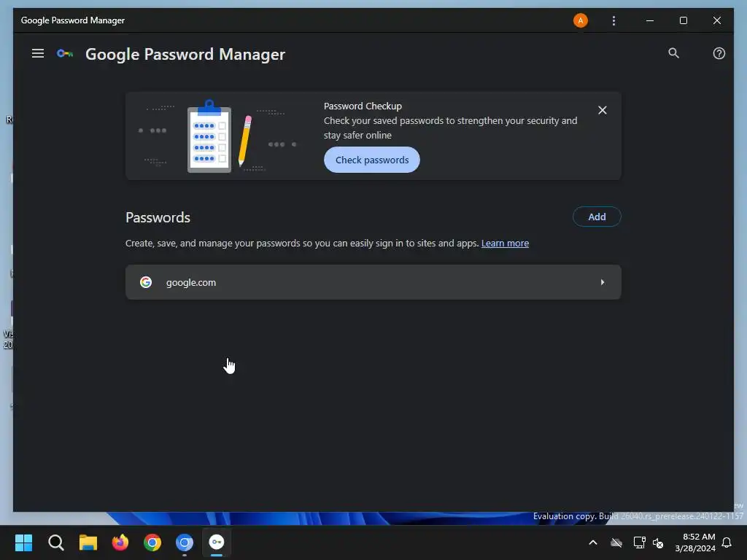The width and height of the screenshot is (747, 560).
Task: Open the search passwords magnifier
Action: click(673, 53)
